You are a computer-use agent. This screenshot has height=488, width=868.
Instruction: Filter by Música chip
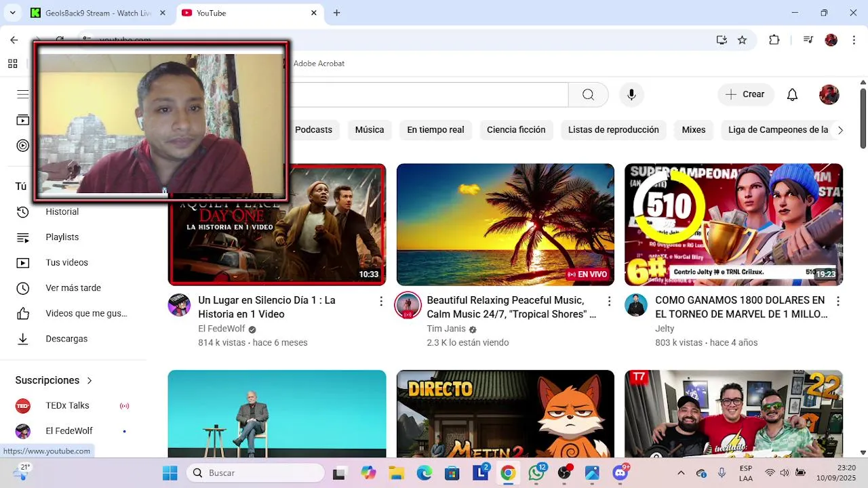[370, 130]
